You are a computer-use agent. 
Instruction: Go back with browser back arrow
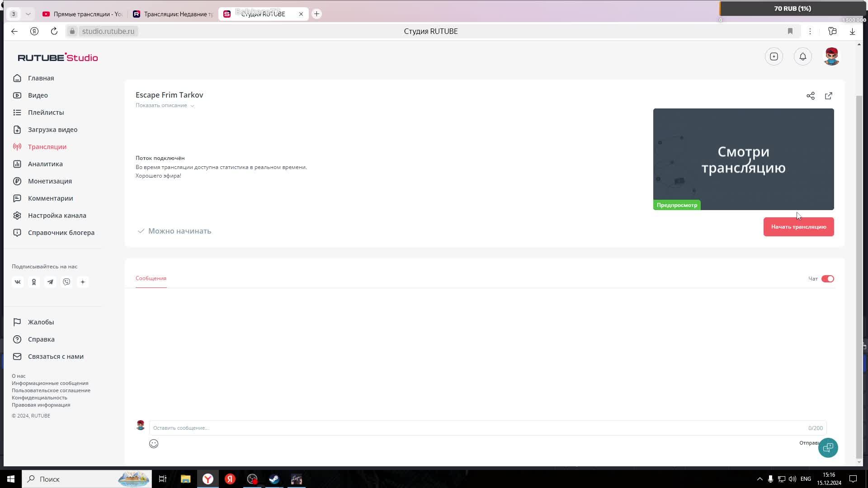[14, 31]
